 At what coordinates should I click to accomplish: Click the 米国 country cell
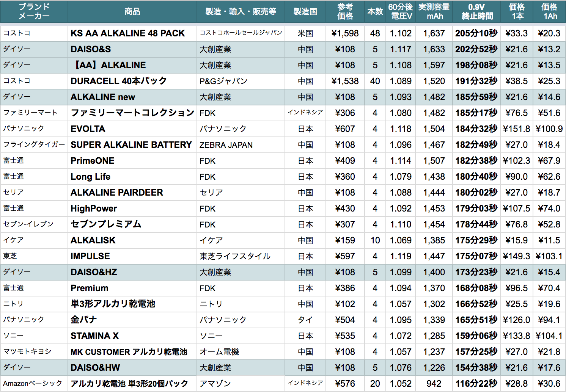click(x=305, y=33)
